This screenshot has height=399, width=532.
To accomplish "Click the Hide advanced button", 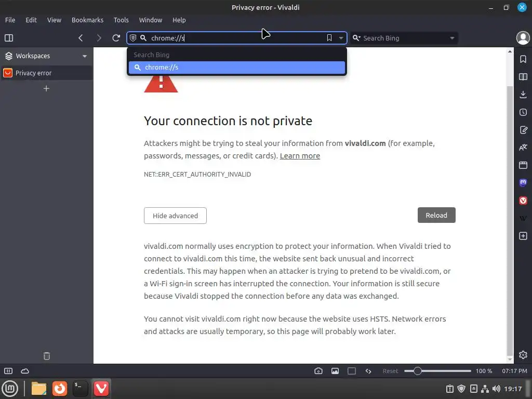I will 175,216.
